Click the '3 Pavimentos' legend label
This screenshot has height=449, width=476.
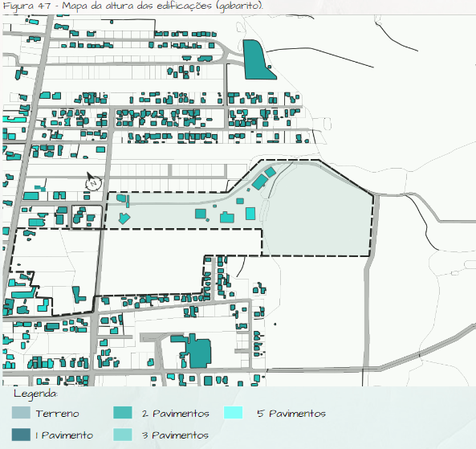(x=175, y=435)
